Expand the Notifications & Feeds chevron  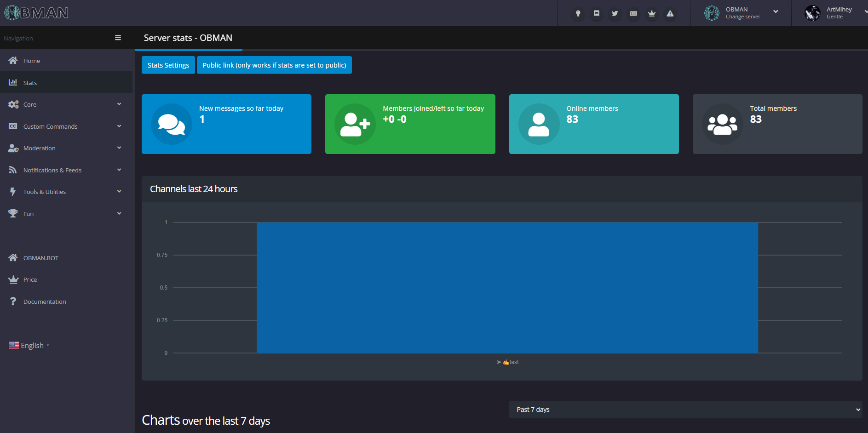[119, 170]
